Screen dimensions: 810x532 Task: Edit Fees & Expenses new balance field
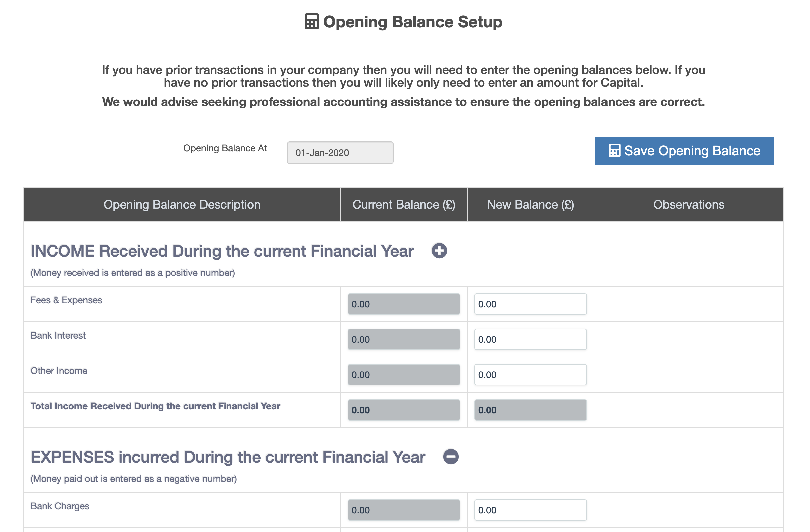coord(530,304)
